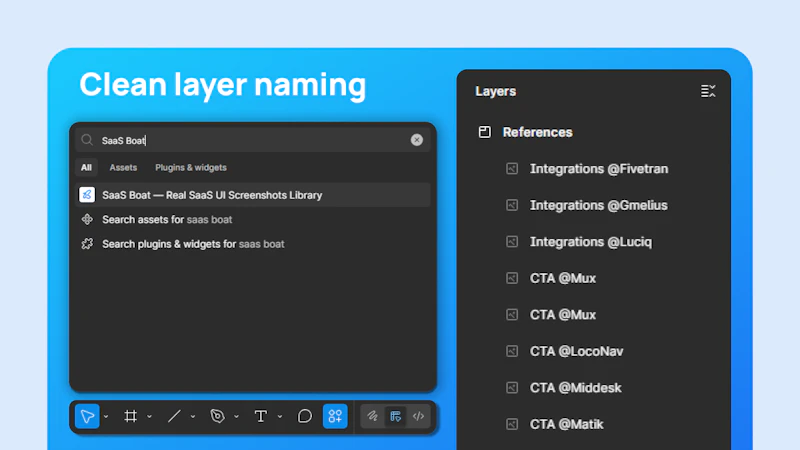
Task: Open the shape tools dropdown chevron
Action: coord(193,417)
